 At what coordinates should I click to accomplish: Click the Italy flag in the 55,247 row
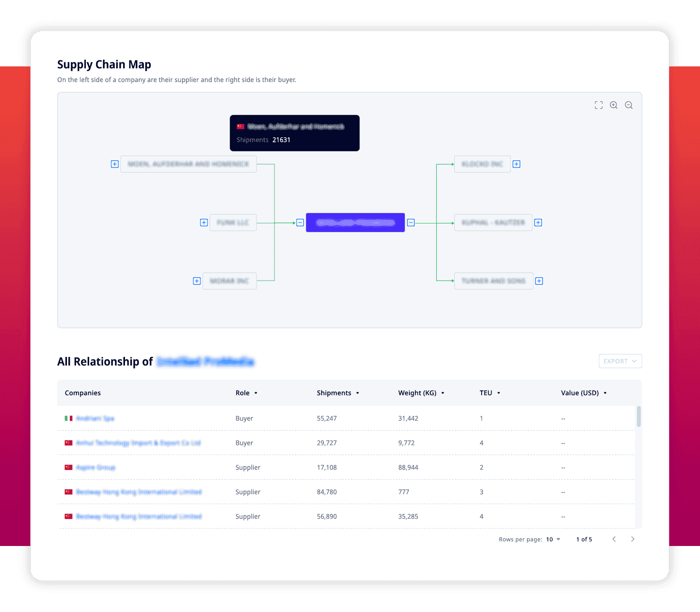(x=68, y=418)
